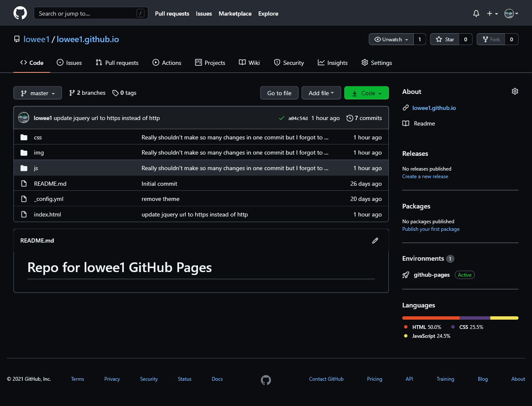Open Pull requests in top navigation
Screen dimensions: 532x406
pos(172,13)
